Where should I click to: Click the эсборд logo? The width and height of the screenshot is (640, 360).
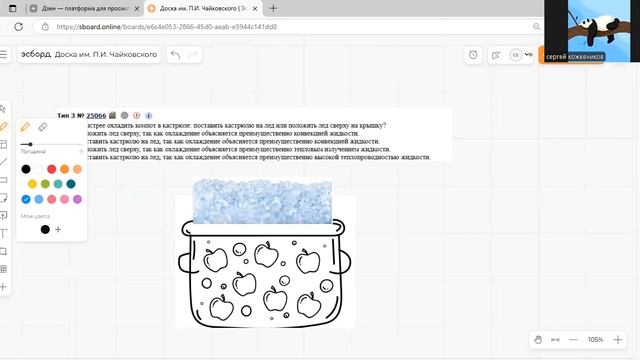click(x=36, y=54)
